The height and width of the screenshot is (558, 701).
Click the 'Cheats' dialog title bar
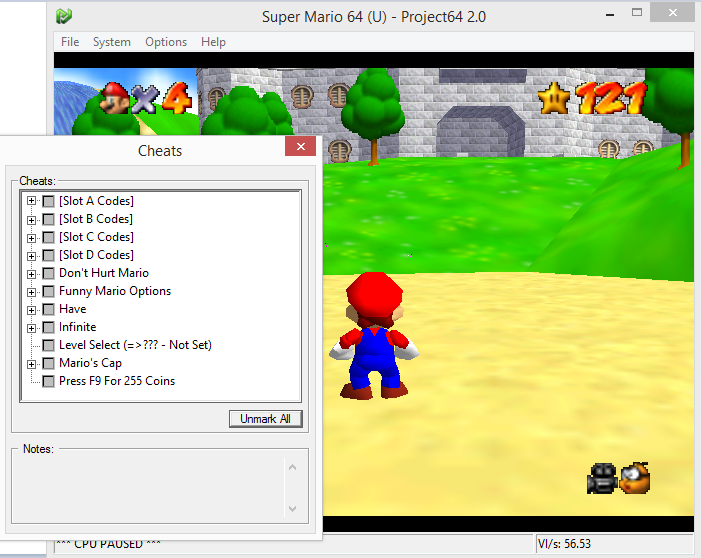pyautogui.click(x=160, y=151)
